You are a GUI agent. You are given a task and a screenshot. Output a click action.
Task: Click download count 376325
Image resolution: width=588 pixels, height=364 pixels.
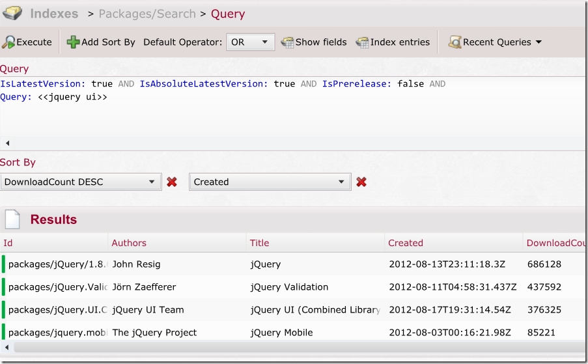coord(544,310)
